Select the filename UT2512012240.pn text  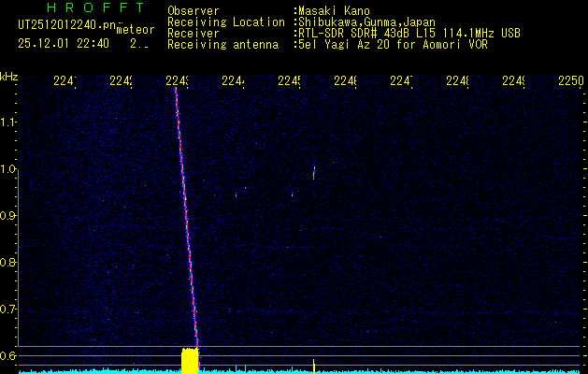[66, 25]
